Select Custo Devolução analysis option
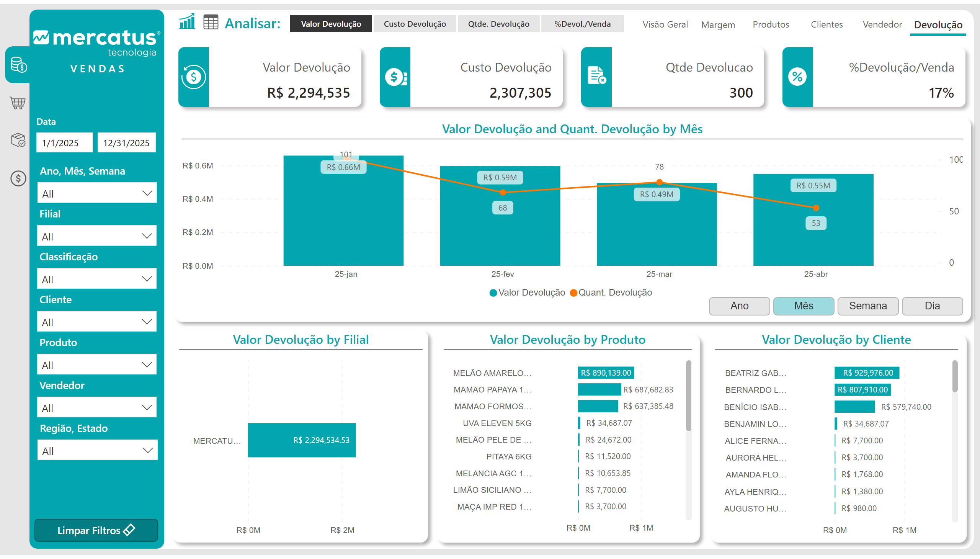Screen dimensions: 980x559 point(415,24)
